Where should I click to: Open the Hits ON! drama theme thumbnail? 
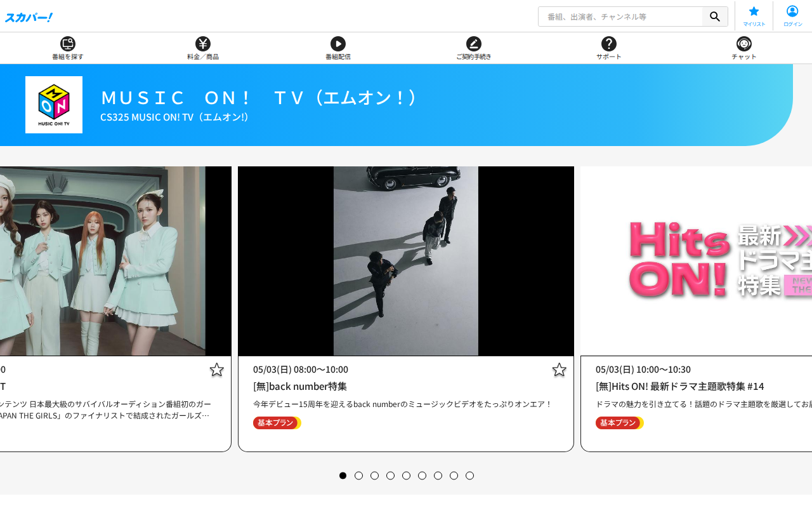(x=697, y=261)
